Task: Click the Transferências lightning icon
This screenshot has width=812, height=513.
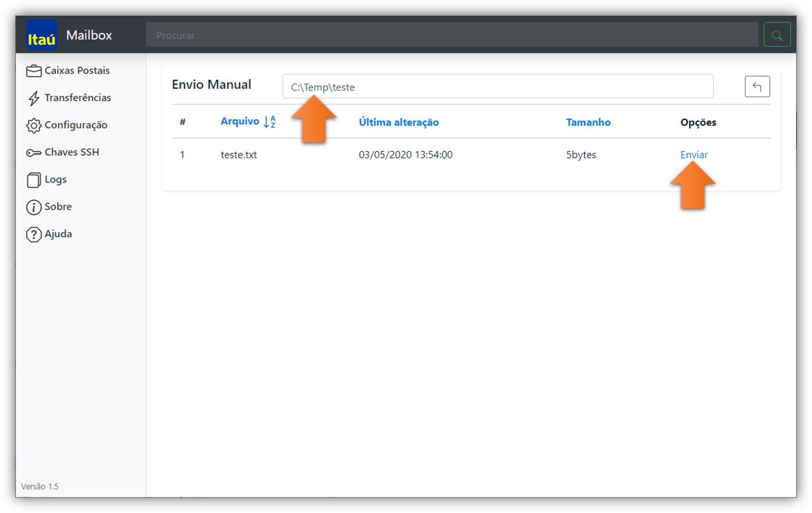Action: pyautogui.click(x=34, y=98)
